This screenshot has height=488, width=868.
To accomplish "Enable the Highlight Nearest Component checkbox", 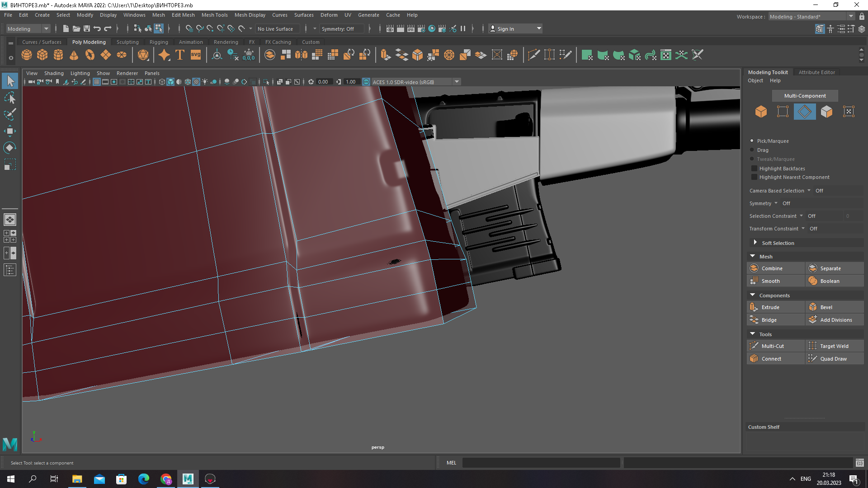I will tap(754, 177).
